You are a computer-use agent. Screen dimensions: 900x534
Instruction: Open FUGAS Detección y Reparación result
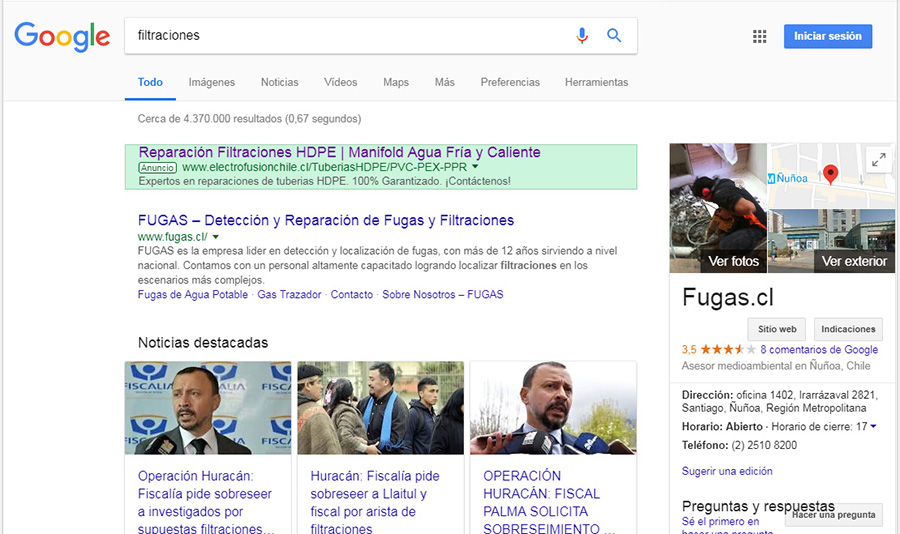point(325,220)
